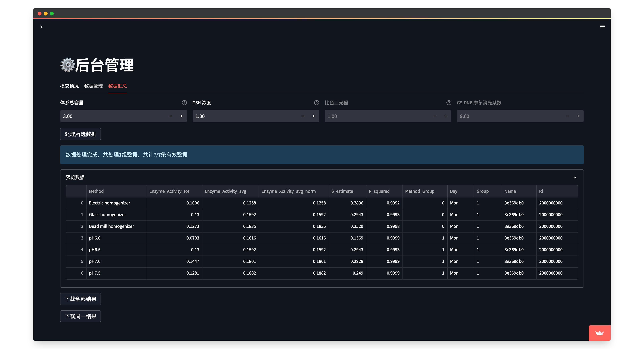Select the pH6.5 method cell
Image resolution: width=644 pixels, height=349 pixels.
[x=117, y=250]
